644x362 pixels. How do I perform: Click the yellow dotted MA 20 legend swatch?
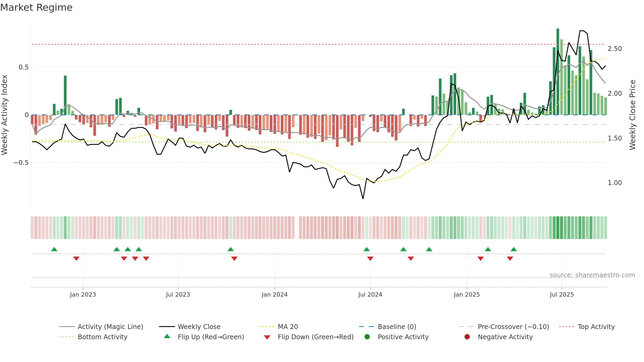click(266, 327)
